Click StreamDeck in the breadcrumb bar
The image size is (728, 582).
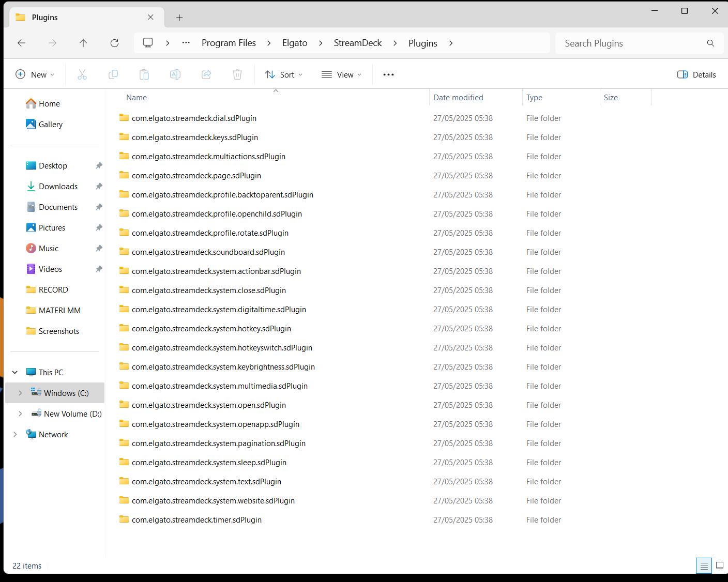(358, 43)
